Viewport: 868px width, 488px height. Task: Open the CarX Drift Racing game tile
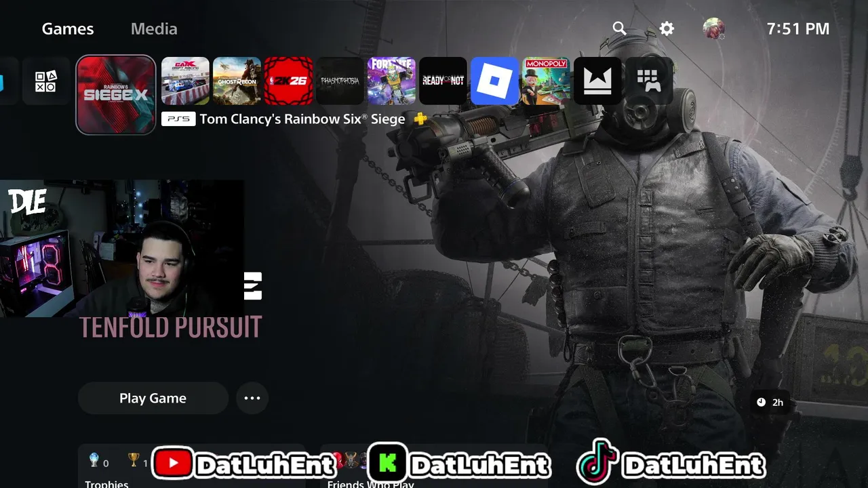coord(185,81)
